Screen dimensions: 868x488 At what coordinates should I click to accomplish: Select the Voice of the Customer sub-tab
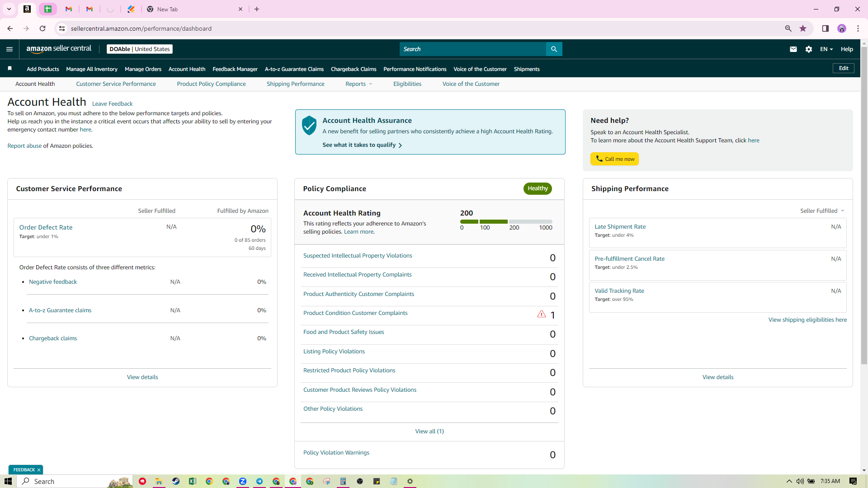point(471,84)
